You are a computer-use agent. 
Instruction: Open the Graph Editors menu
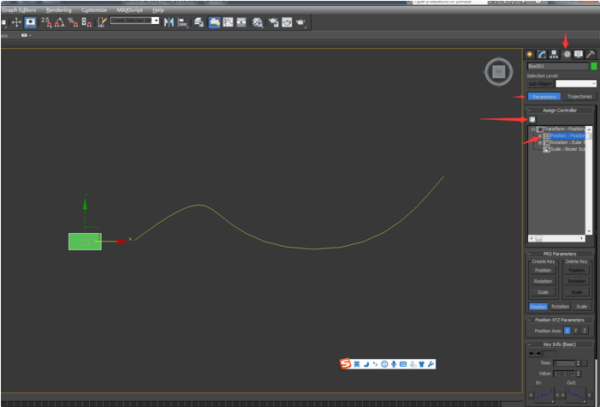[x=18, y=10]
